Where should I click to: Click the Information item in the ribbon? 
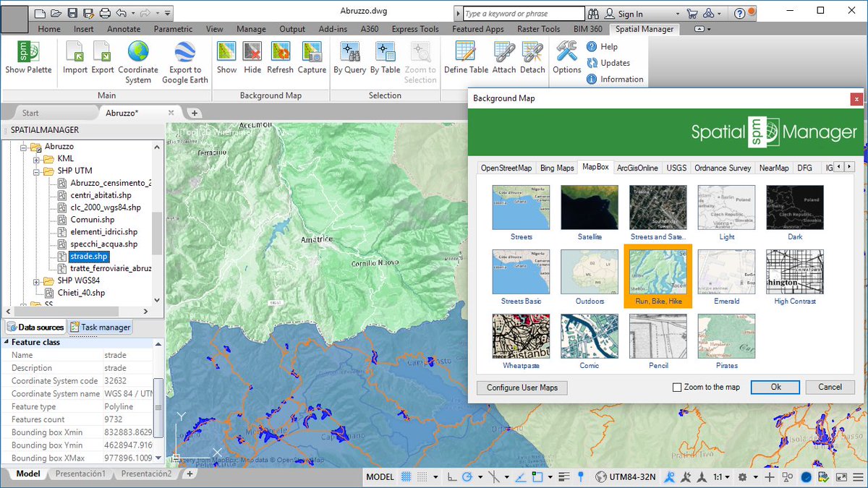point(615,80)
